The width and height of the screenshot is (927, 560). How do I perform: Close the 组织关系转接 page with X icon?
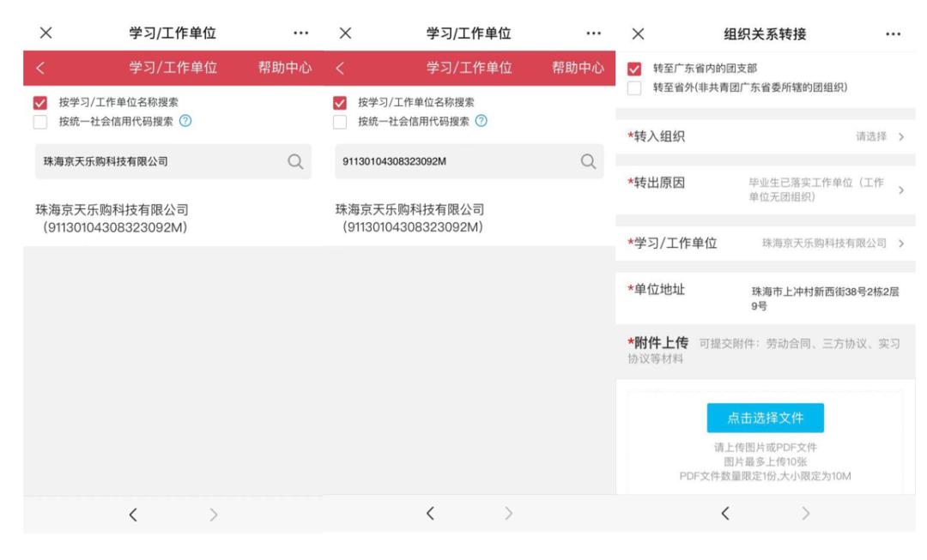point(638,34)
